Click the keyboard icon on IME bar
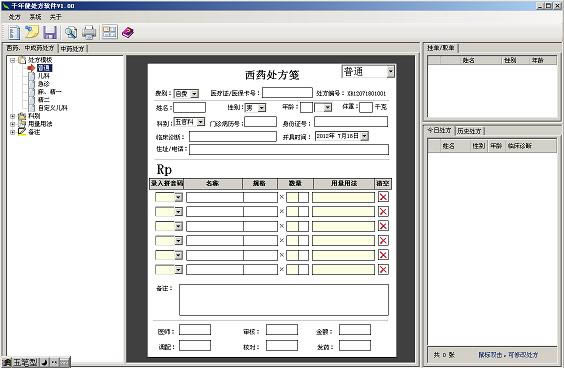The width and height of the screenshot is (564, 369). click(x=64, y=363)
